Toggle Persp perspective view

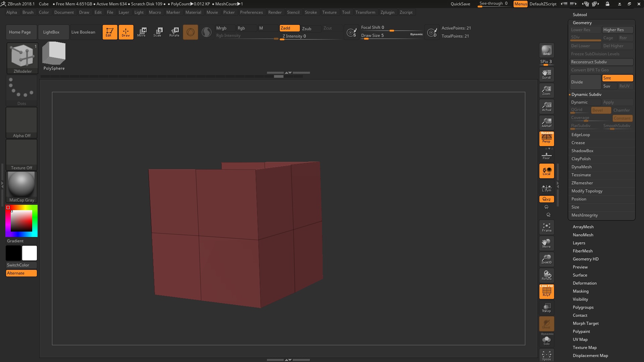tap(547, 138)
